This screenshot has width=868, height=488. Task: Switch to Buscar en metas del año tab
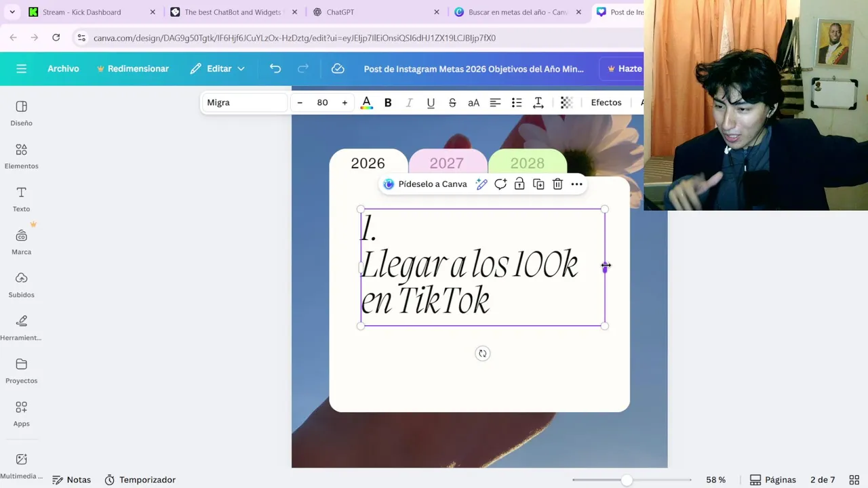coord(517,12)
